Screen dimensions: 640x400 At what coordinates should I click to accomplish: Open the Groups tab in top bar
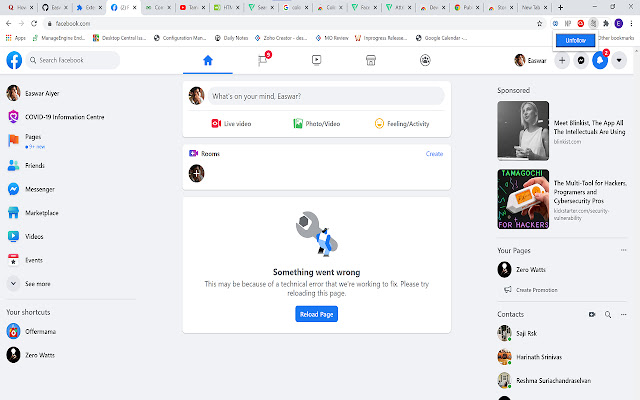coord(425,61)
